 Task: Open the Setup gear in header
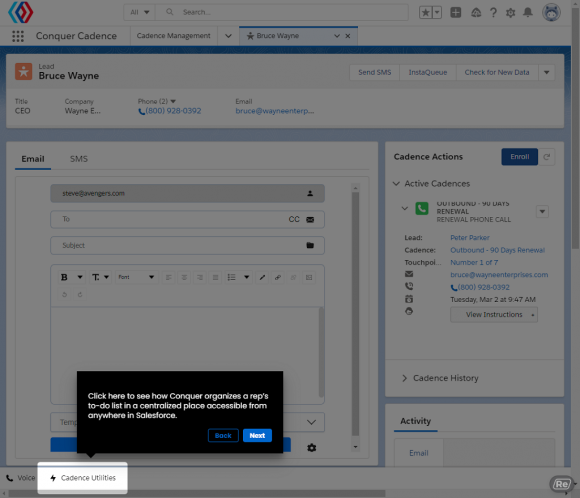[x=510, y=13]
